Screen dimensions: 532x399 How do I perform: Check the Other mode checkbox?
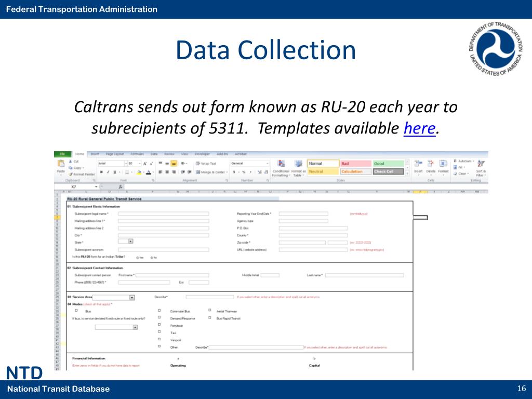click(x=159, y=347)
